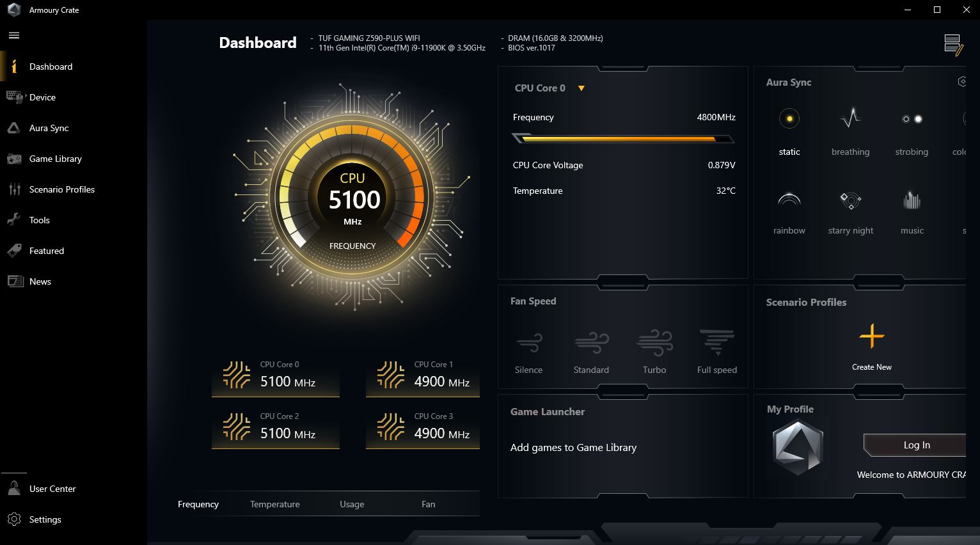
Task: Click the Armoury Crate title bar logo
Action: click(14, 10)
